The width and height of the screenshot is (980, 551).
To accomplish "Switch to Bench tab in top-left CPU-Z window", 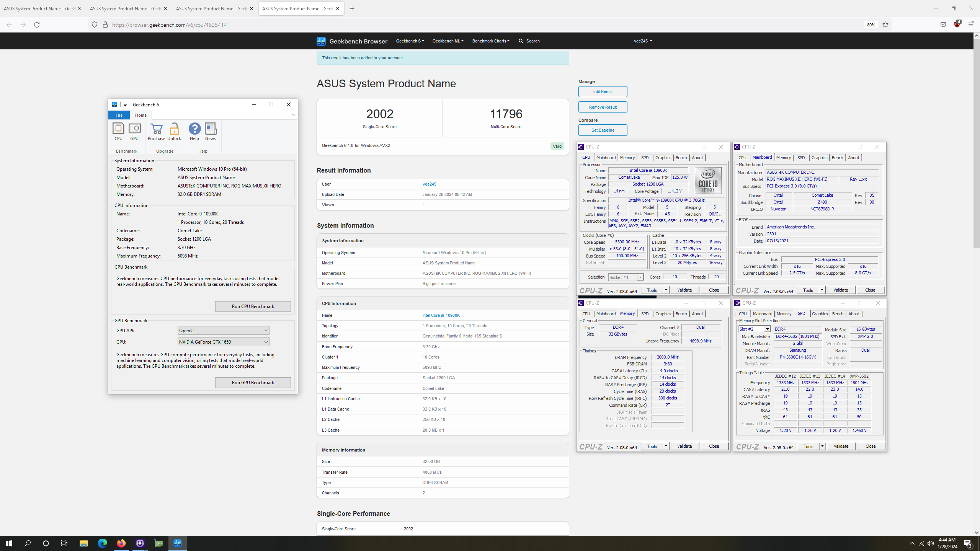I will tap(681, 158).
